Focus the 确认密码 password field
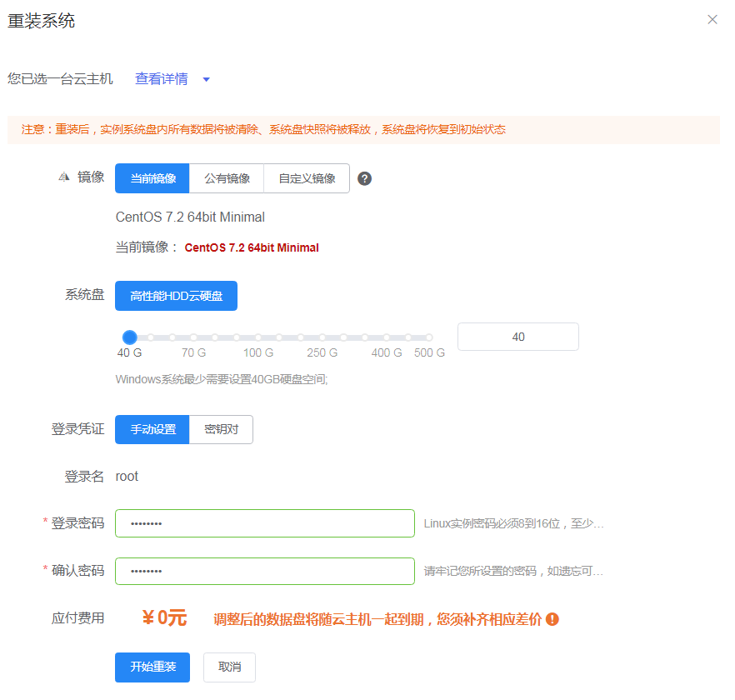Viewport: 735px width, 700px height. pyautogui.click(x=264, y=571)
